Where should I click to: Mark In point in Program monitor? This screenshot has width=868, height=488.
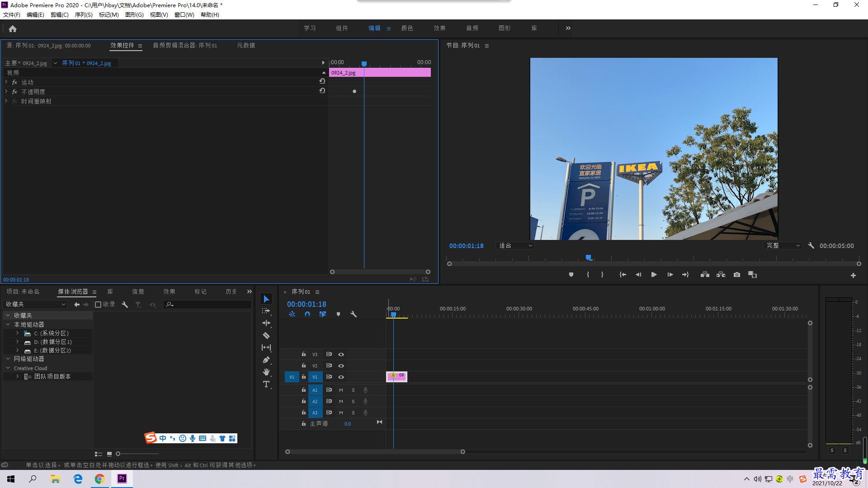588,275
